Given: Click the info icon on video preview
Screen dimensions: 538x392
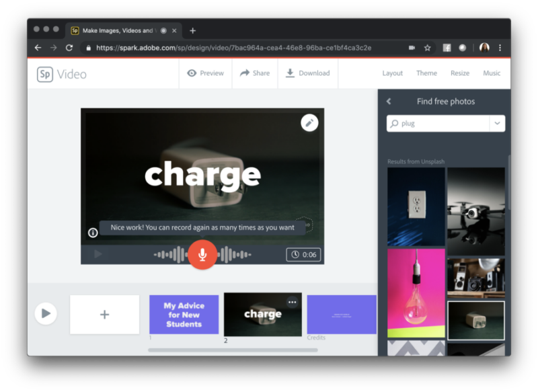Looking at the screenshot, I should (x=93, y=233).
